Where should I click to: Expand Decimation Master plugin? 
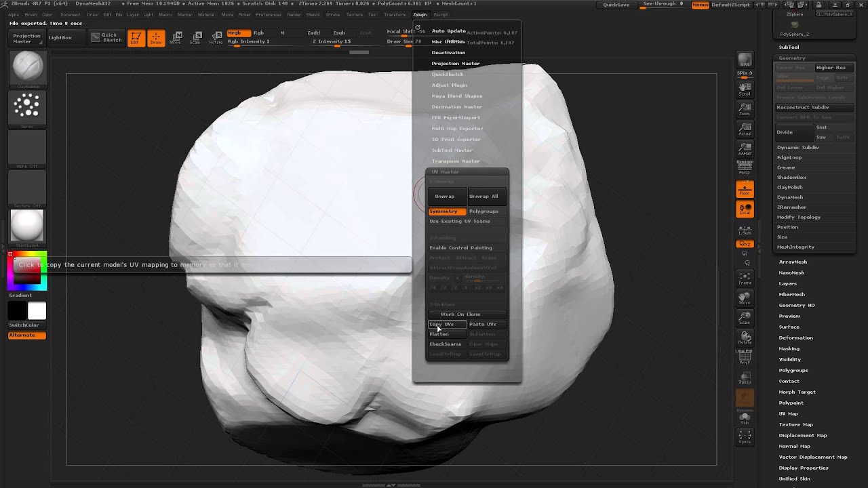(457, 107)
